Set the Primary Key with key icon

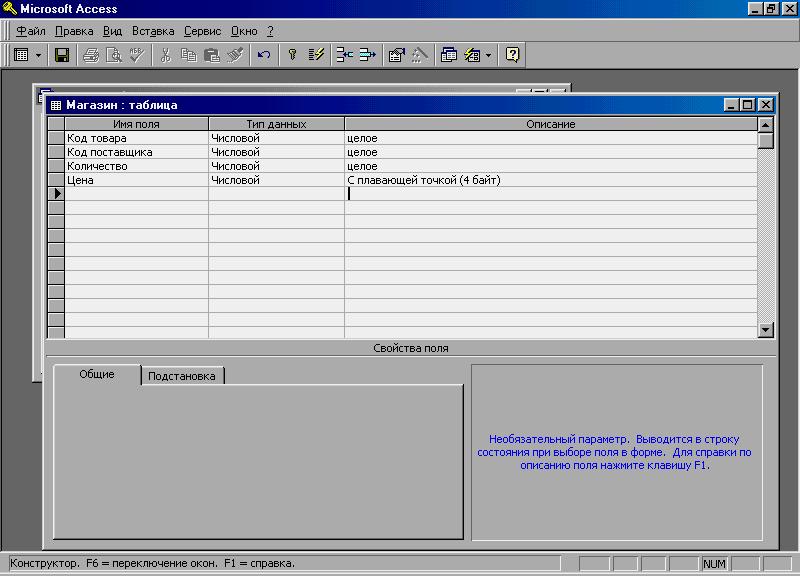click(x=292, y=55)
